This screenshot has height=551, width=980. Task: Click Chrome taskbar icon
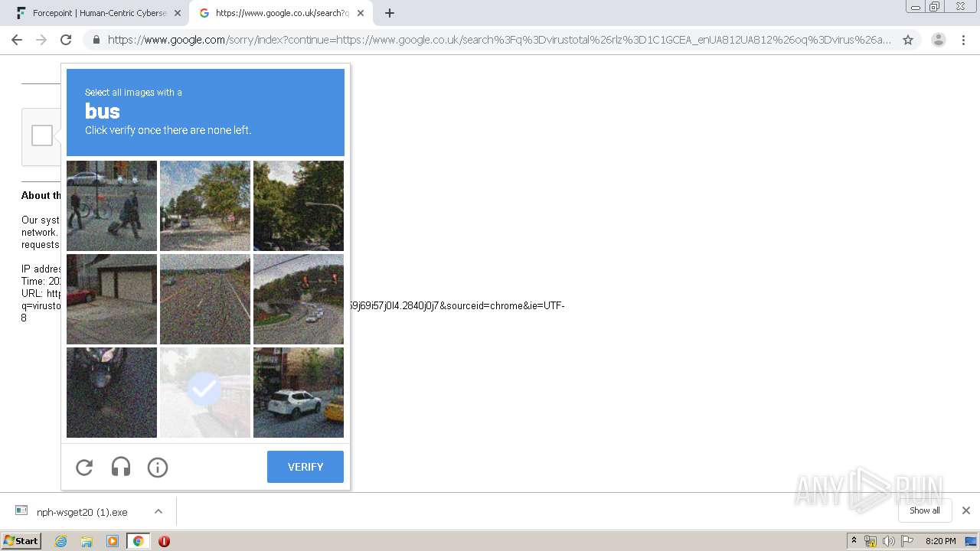coord(139,541)
